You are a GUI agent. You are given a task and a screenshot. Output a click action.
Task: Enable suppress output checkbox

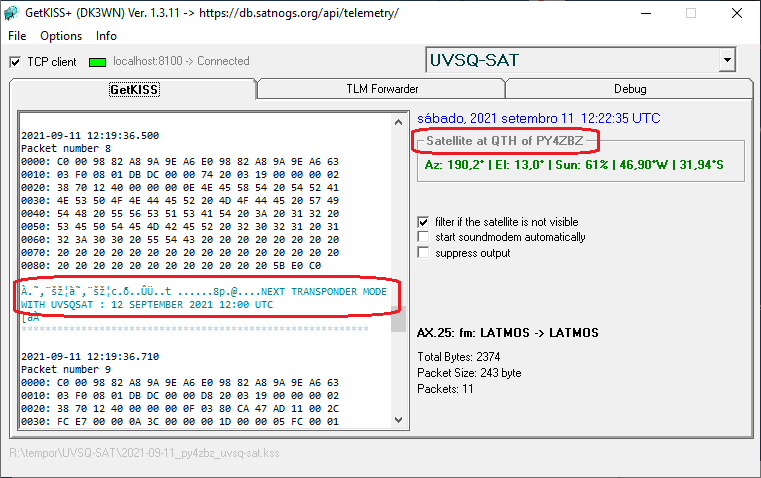[423, 253]
